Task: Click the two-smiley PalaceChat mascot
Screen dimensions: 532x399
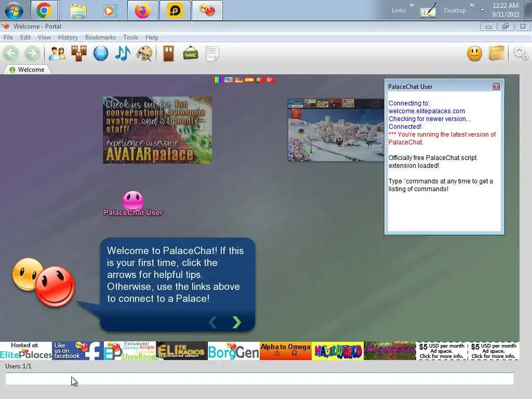Action: (44, 282)
